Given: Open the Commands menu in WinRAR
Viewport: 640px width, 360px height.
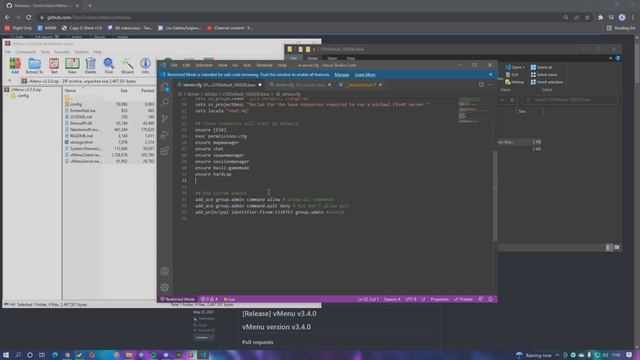Looking at the screenshot, I should tap(25, 52).
